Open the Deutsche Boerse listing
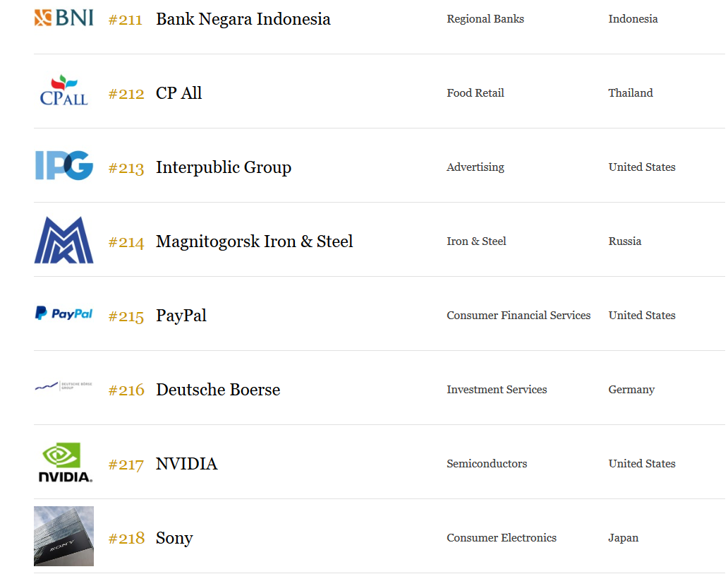This screenshot has height=586, width=728. 217,390
